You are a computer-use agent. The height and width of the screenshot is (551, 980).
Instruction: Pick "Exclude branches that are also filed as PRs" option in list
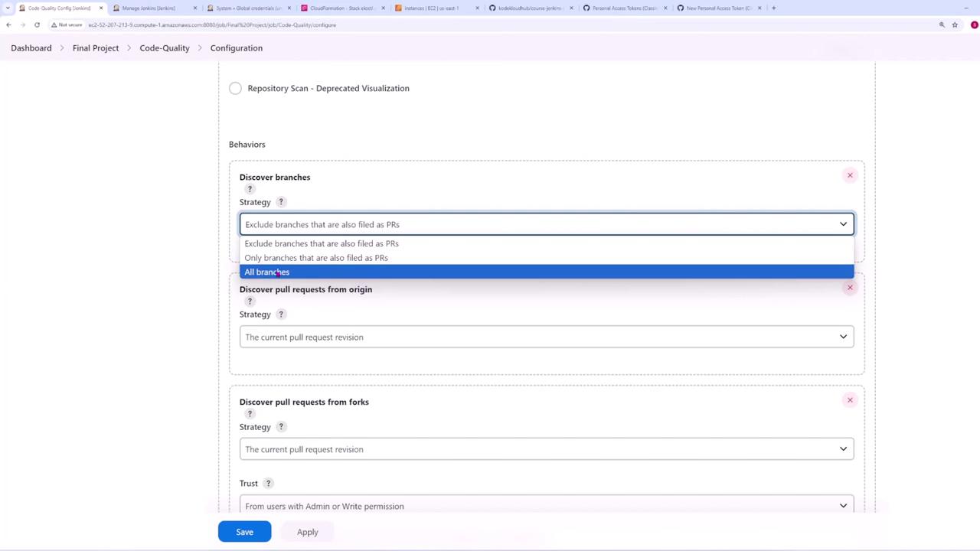(x=547, y=243)
